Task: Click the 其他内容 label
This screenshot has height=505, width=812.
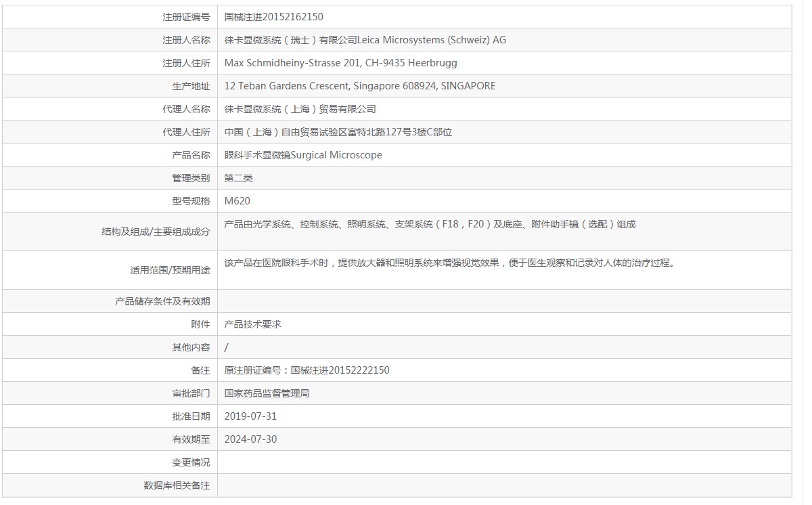Action: pyautogui.click(x=191, y=347)
